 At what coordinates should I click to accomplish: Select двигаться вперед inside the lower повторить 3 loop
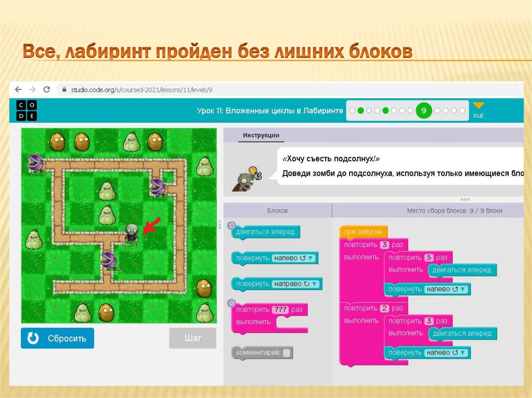coord(462,334)
